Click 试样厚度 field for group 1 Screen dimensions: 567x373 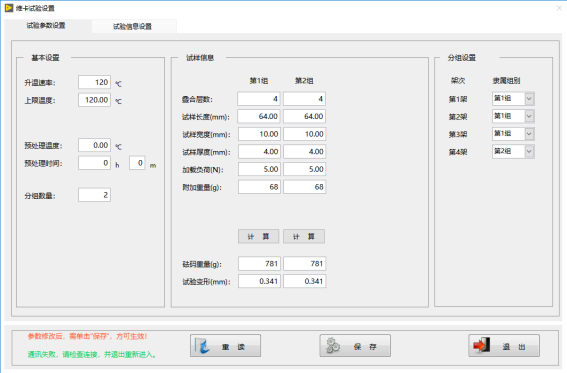259,151
